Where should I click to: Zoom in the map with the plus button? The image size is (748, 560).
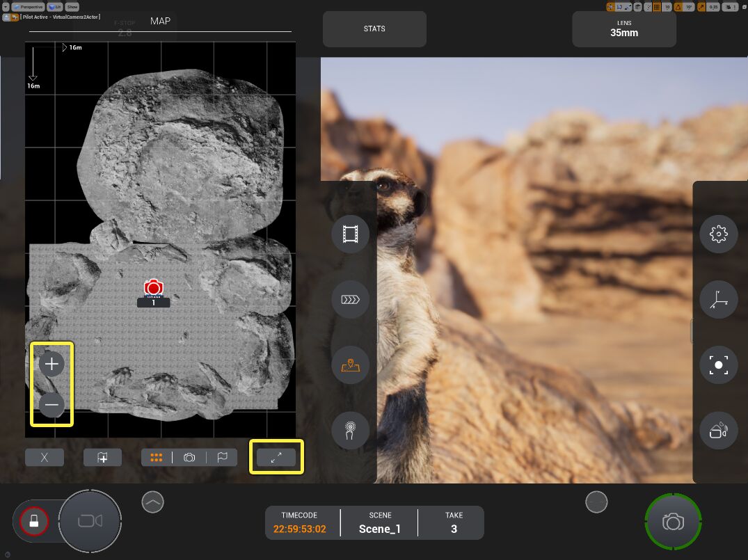[x=51, y=364]
